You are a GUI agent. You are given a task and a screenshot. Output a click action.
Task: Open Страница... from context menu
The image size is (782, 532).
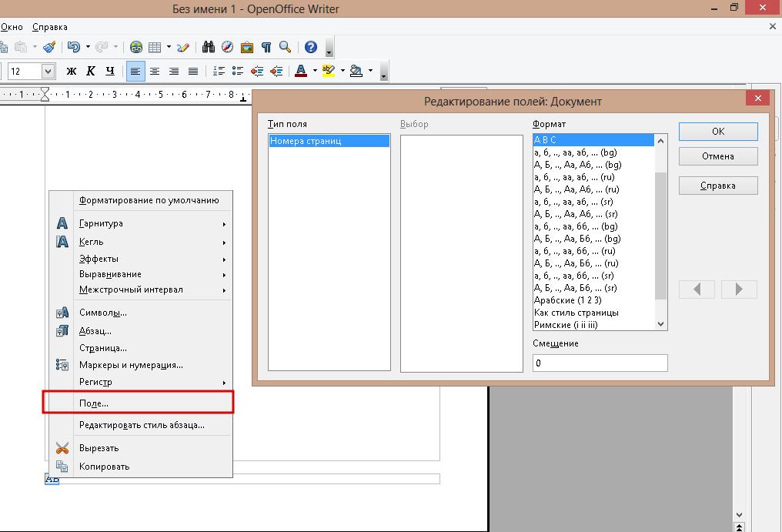pos(149,348)
